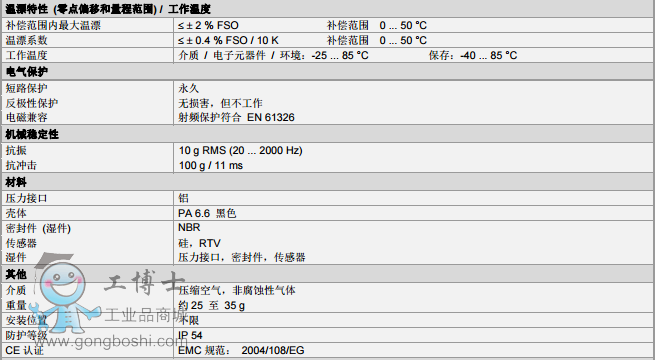Click the '电磁兼容' label

26,117
